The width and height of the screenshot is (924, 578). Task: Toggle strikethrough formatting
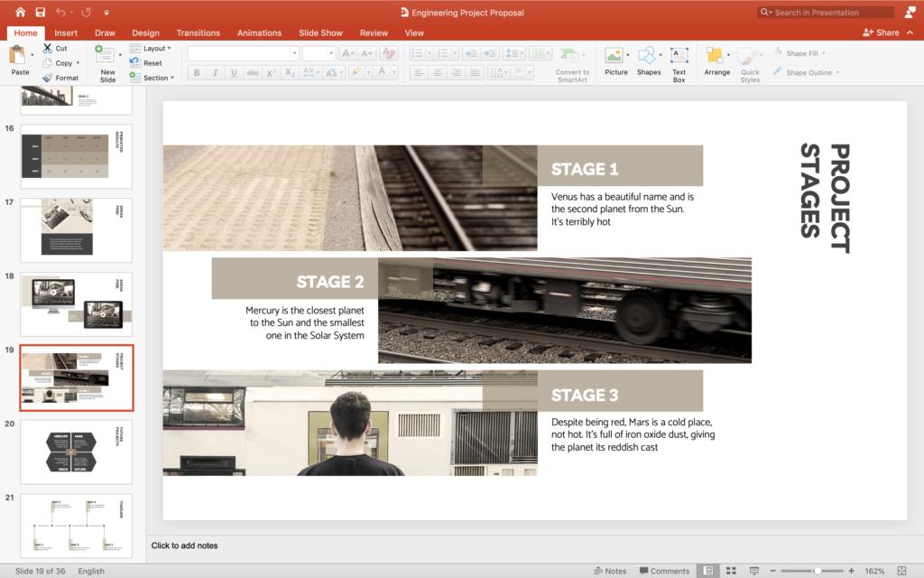point(253,72)
